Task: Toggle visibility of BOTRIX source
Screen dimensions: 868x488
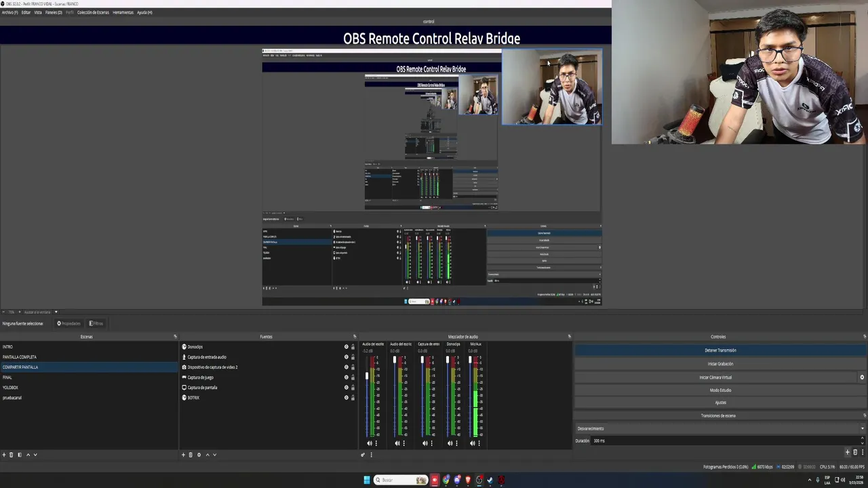Action: click(346, 398)
